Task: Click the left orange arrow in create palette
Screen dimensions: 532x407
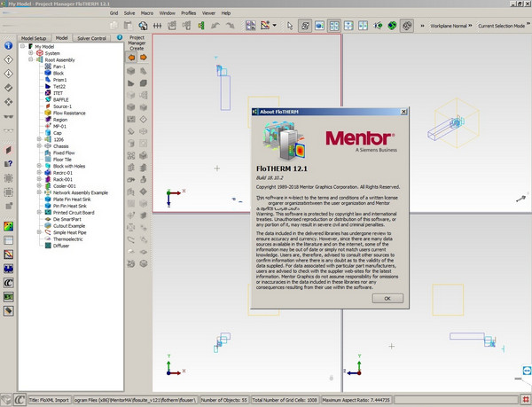Action: click(131, 59)
